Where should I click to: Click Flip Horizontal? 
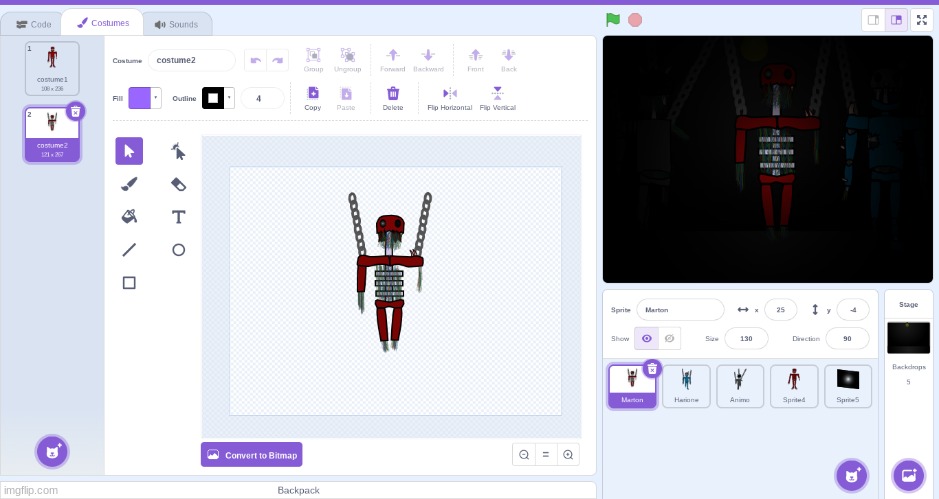450,98
